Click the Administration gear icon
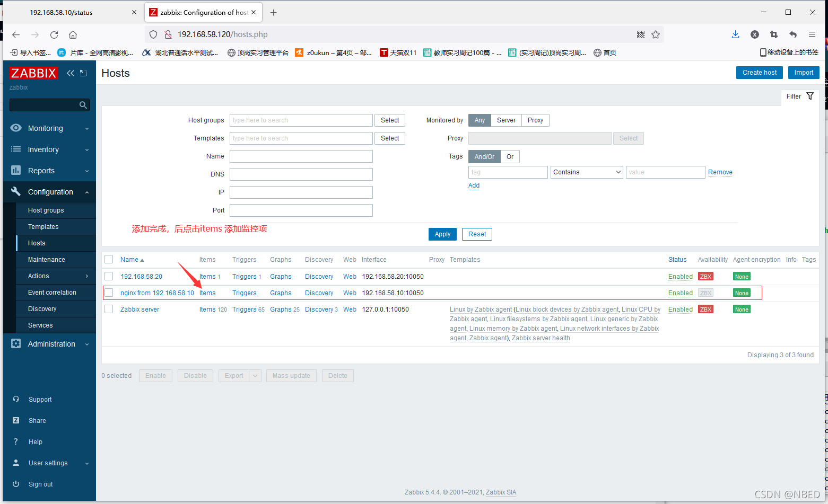This screenshot has width=828, height=504. pyautogui.click(x=16, y=343)
